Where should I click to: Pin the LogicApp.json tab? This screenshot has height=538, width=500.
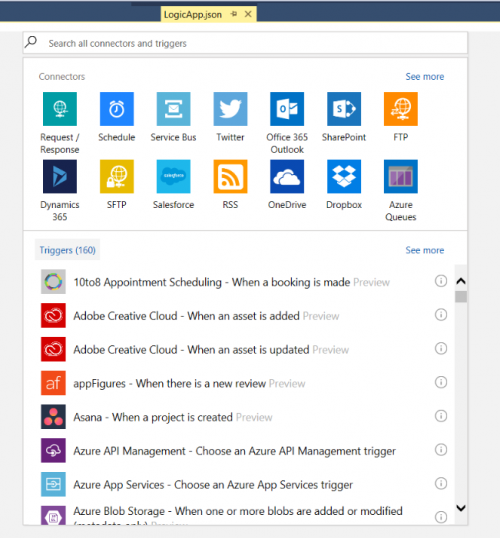(x=234, y=14)
